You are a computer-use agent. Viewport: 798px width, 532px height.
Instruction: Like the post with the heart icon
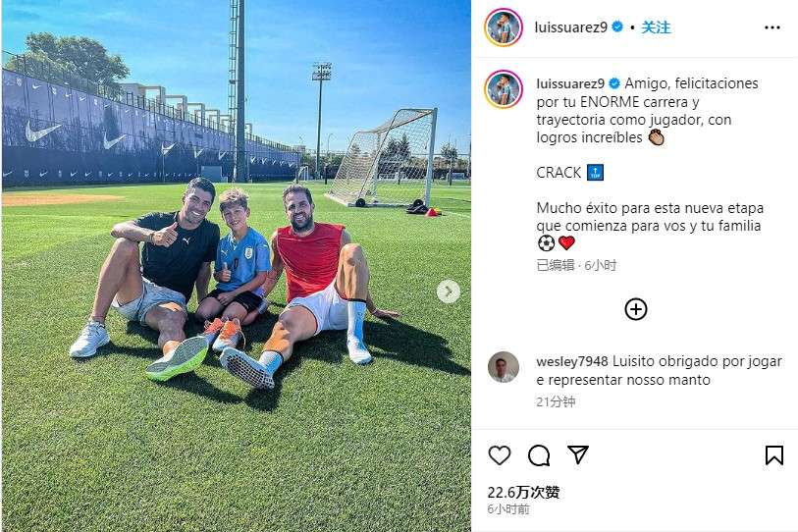[500, 455]
